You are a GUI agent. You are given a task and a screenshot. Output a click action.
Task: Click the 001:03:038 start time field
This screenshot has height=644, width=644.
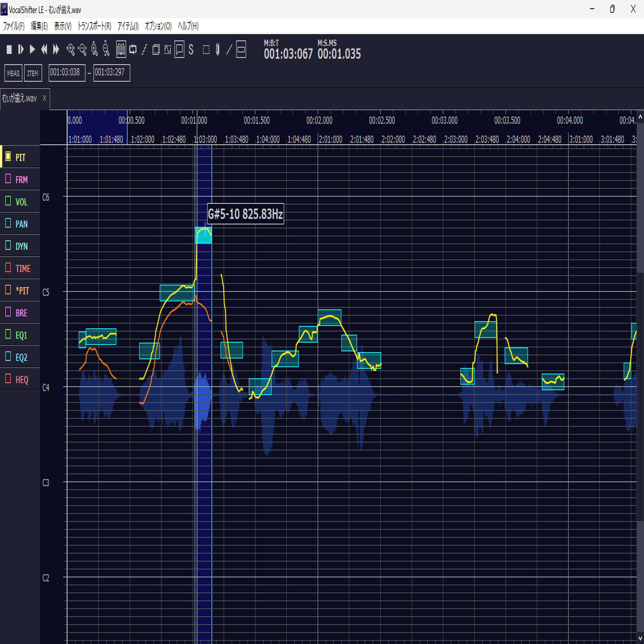click(x=67, y=73)
